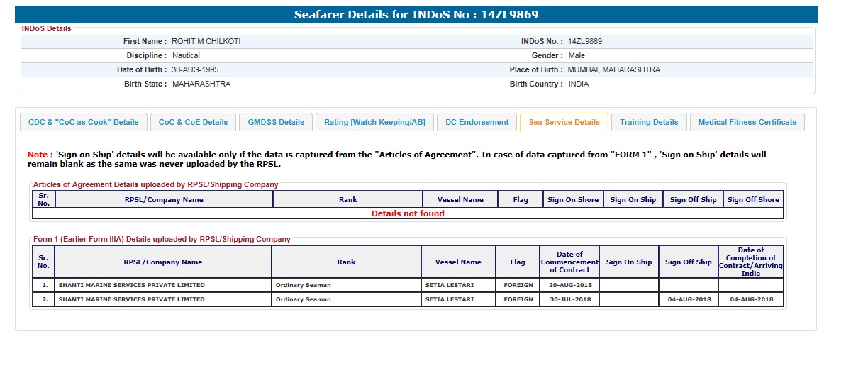Viewport: 868px width, 390px height.
Task: Click the INDoS No. value 14ZL9869
Action: (585, 42)
